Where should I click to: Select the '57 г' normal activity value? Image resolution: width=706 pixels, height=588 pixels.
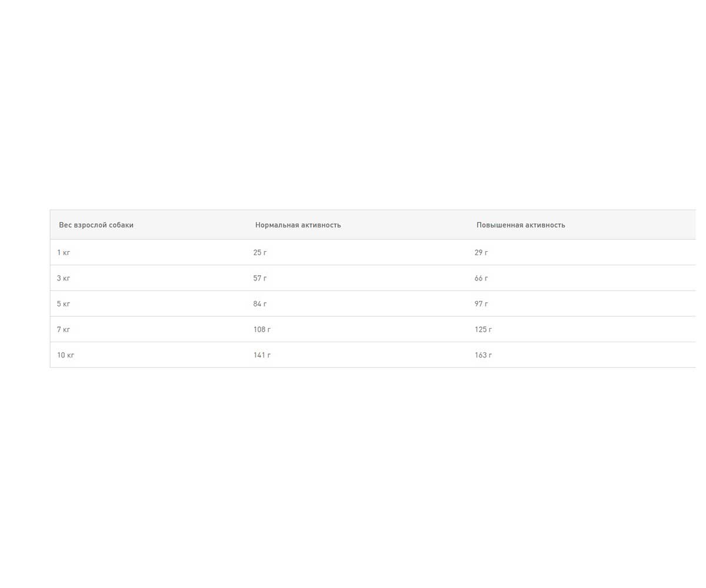[x=260, y=279]
